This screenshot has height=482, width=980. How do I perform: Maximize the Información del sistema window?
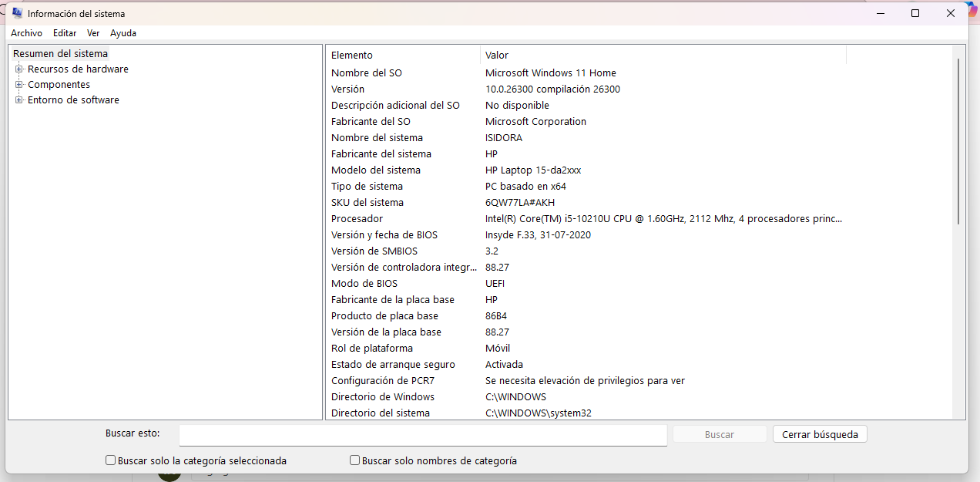[x=915, y=13]
